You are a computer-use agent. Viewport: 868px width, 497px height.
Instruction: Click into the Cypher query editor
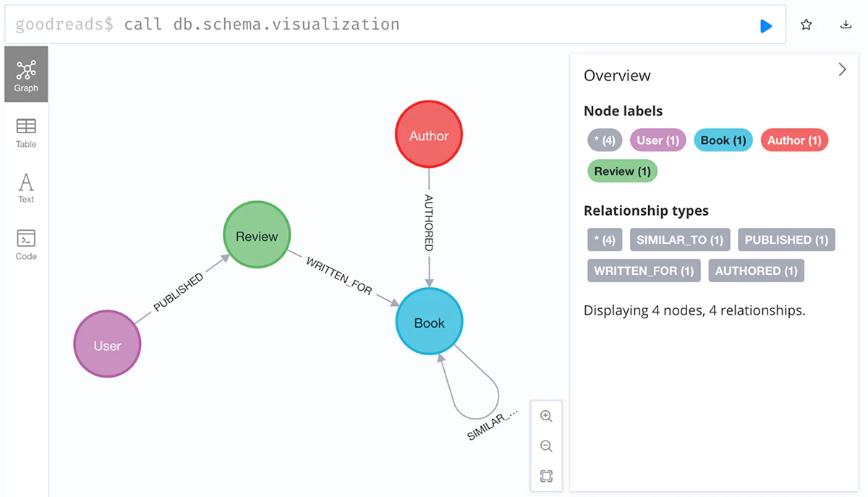coord(434,25)
